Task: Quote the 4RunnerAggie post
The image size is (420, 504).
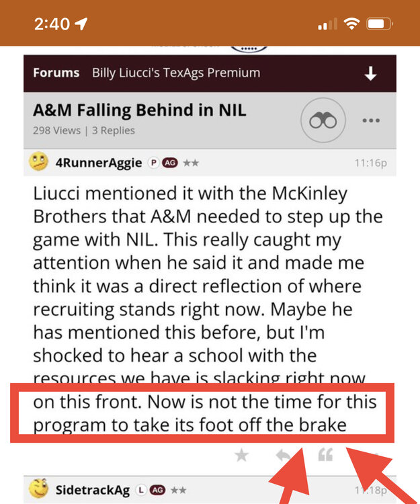Action: 325,456
